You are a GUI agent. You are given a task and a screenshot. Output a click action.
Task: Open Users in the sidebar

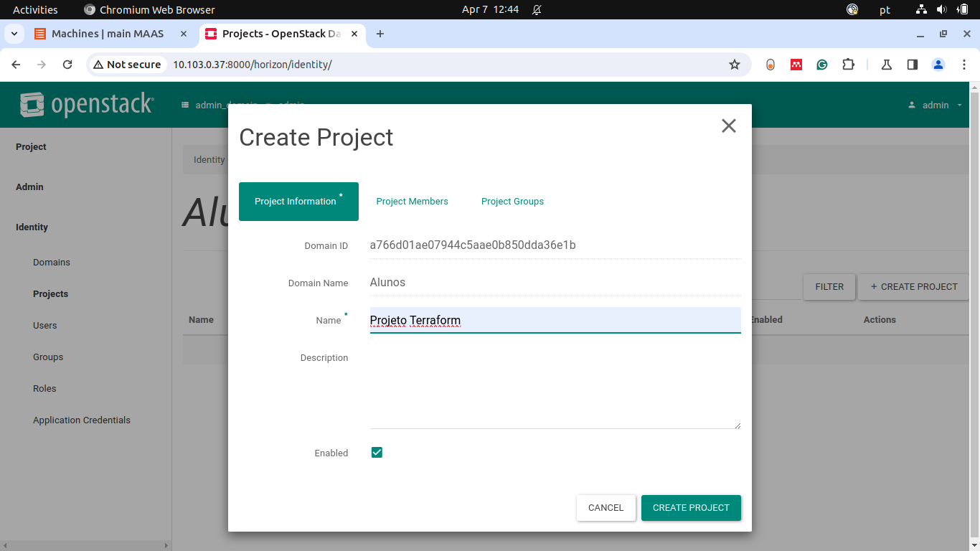44,325
